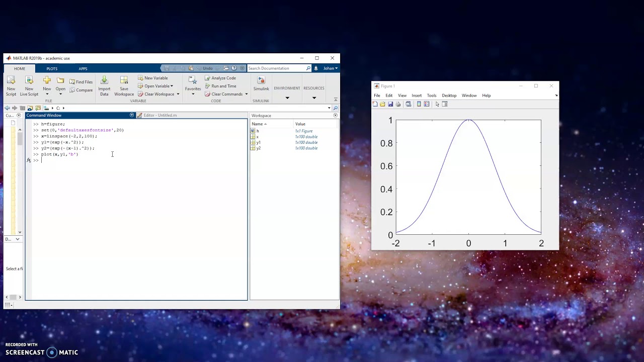This screenshot has height=362, width=644.
Task: Click Insert Legend icon in Figure 1
Action: (427, 104)
